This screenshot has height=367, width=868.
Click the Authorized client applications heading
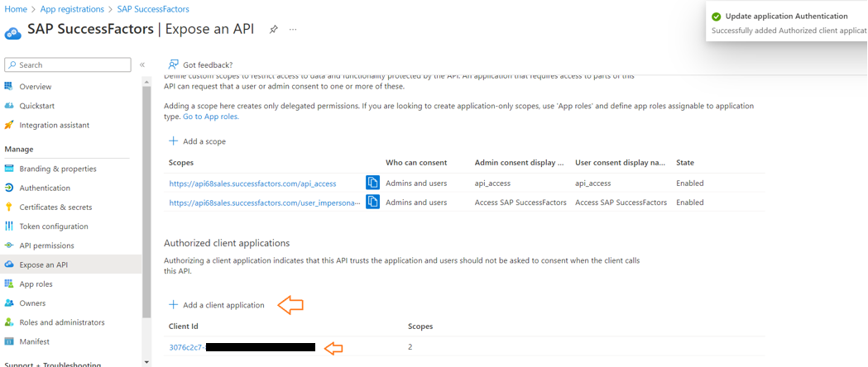click(x=227, y=243)
